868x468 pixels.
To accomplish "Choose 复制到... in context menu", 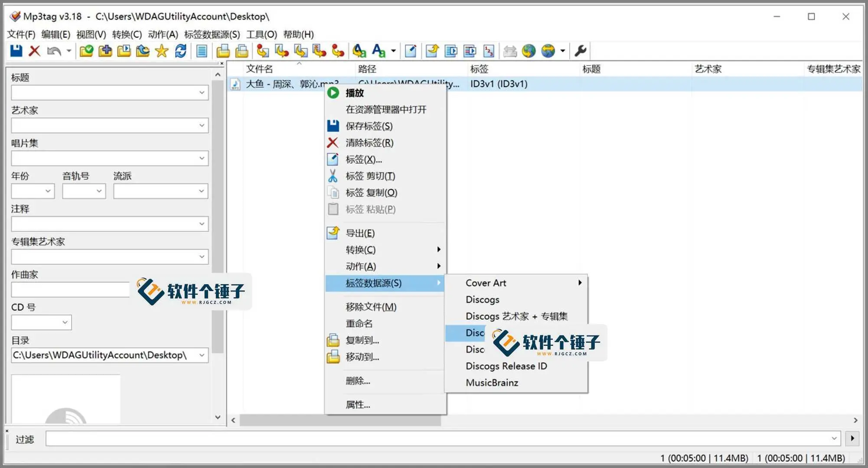I will [385, 340].
